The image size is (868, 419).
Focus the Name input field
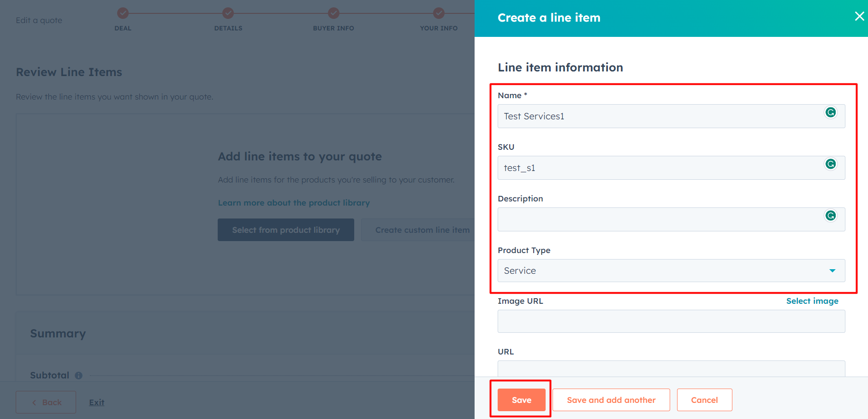[671, 116]
